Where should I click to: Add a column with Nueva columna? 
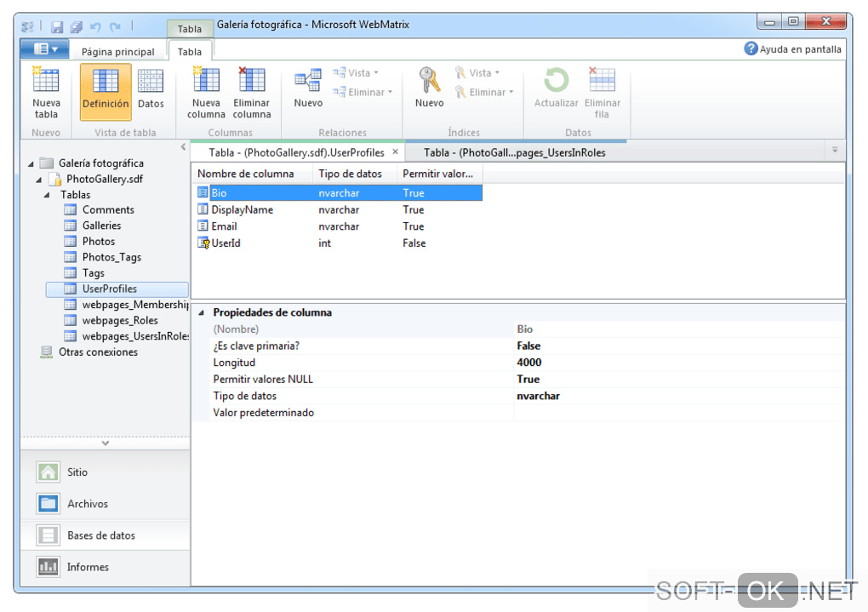pyautogui.click(x=206, y=93)
